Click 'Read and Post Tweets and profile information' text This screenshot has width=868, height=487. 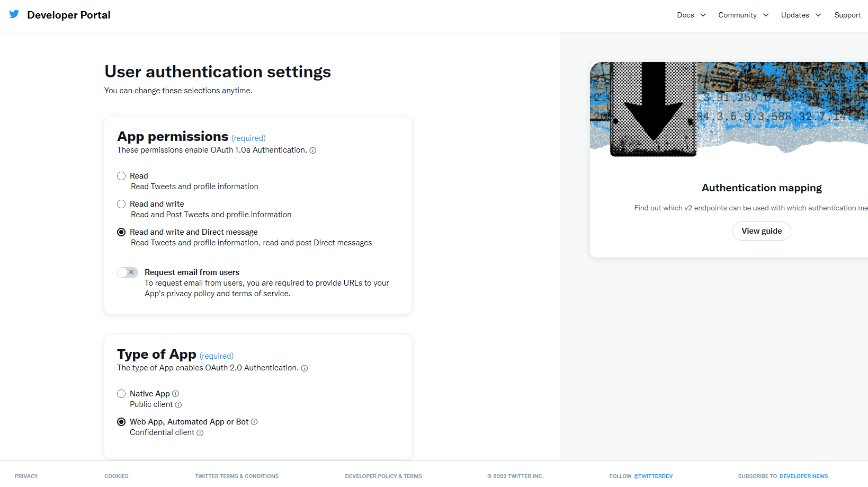211,215
